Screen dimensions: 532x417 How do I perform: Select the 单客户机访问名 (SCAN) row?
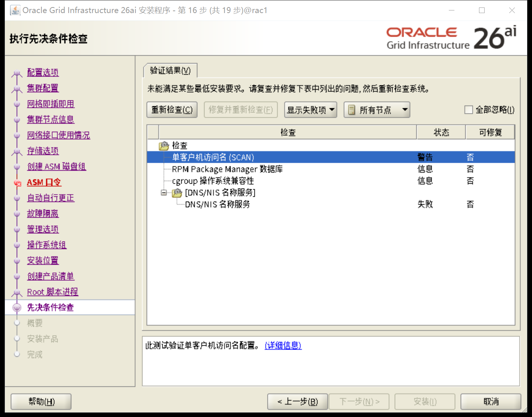(331, 157)
